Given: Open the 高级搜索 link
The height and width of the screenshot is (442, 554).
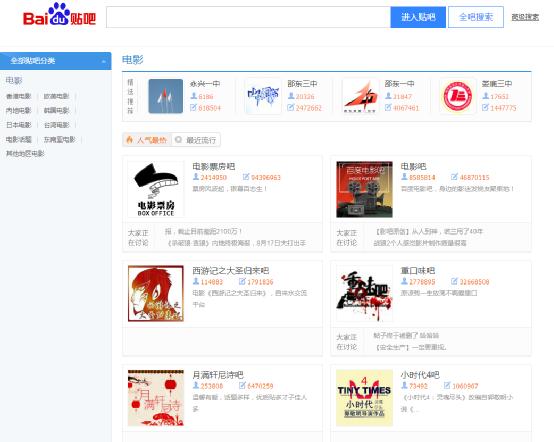Looking at the screenshot, I should click(x=525, y=17).
